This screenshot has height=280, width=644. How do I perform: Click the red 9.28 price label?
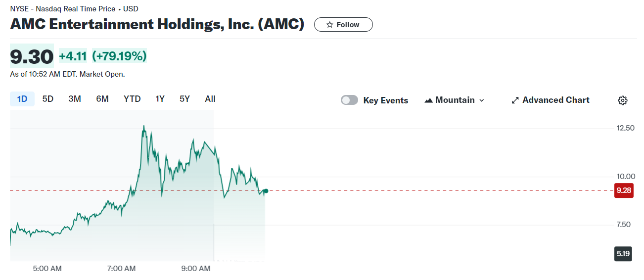623,190
